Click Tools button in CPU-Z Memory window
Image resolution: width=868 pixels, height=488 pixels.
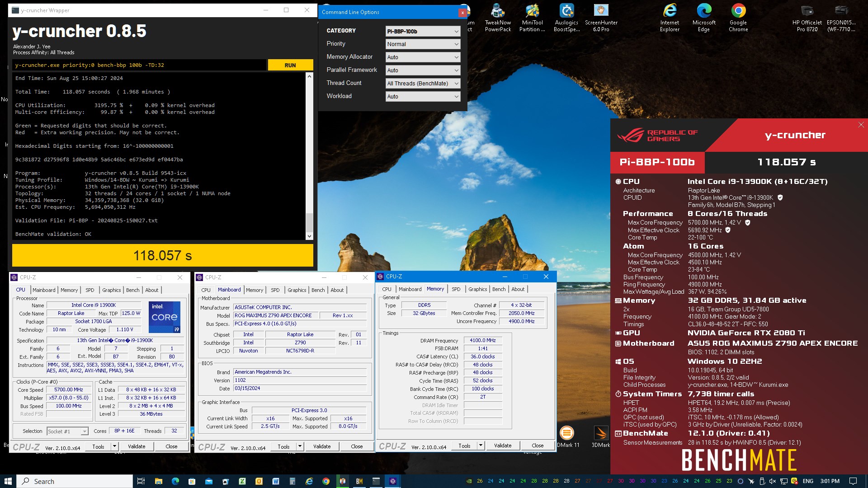[464, 446]
